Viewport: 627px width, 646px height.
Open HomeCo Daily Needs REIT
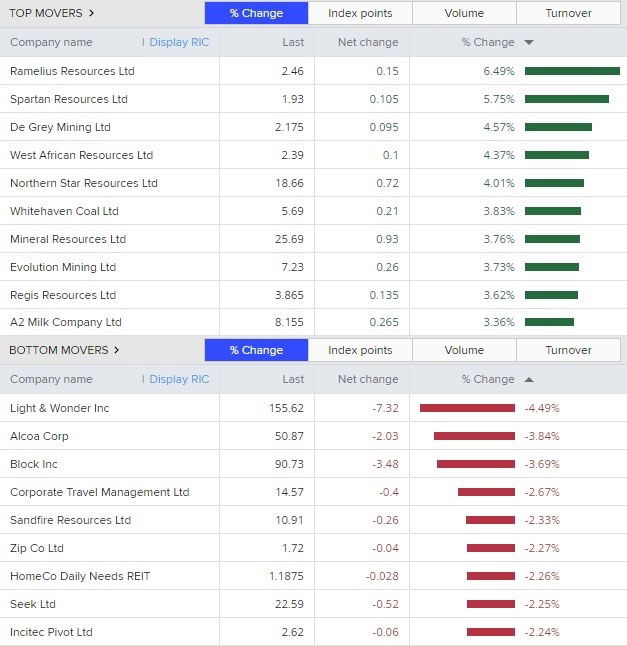pyautogui.click(x=80, y=576)
